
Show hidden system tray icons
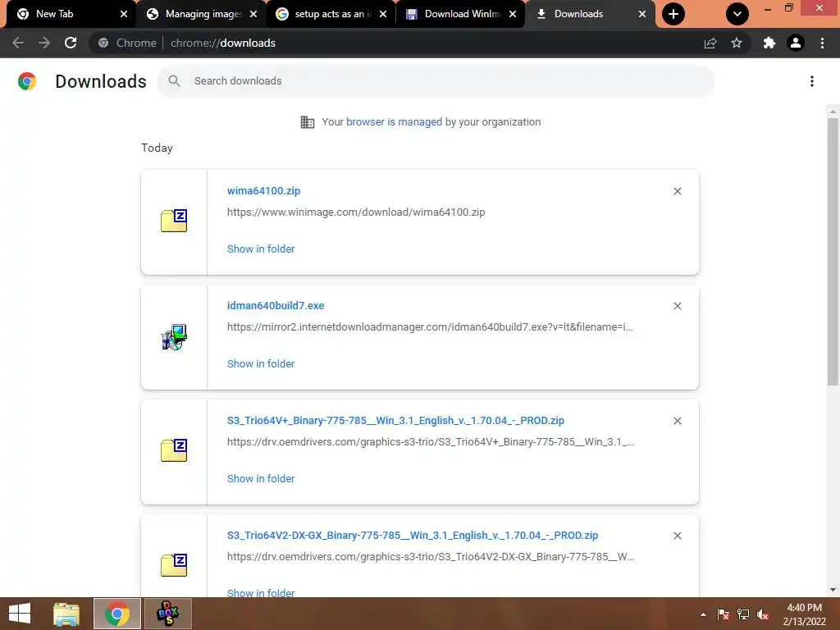pyautogui.click(x=703, y=614)
